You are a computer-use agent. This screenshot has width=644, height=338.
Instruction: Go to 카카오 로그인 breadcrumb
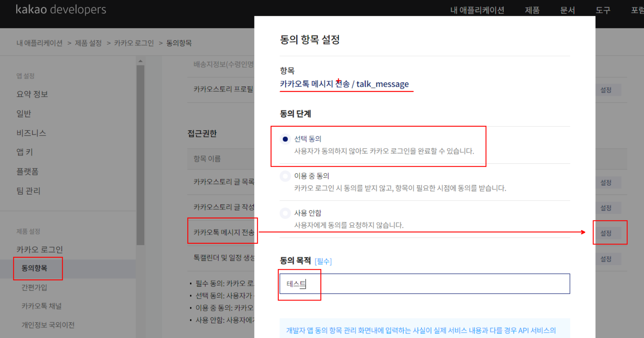coord(134,43)
